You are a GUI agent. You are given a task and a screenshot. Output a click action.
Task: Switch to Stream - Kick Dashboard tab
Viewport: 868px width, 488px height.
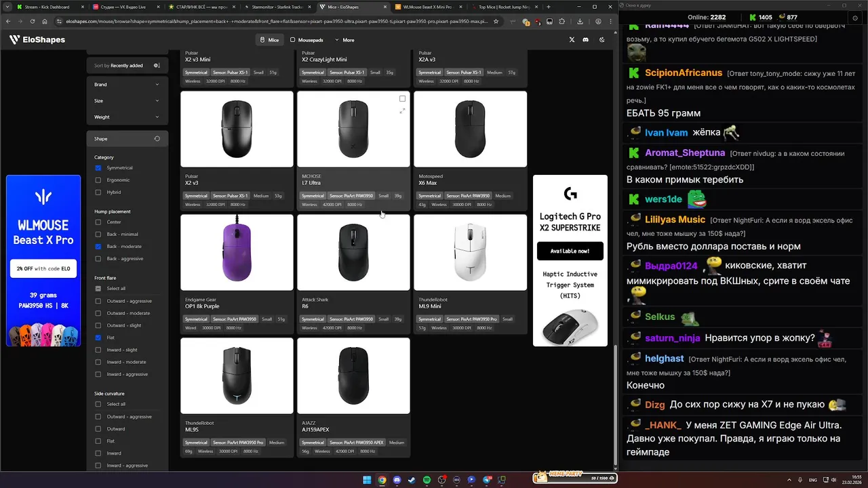click(x=50, y=7)
